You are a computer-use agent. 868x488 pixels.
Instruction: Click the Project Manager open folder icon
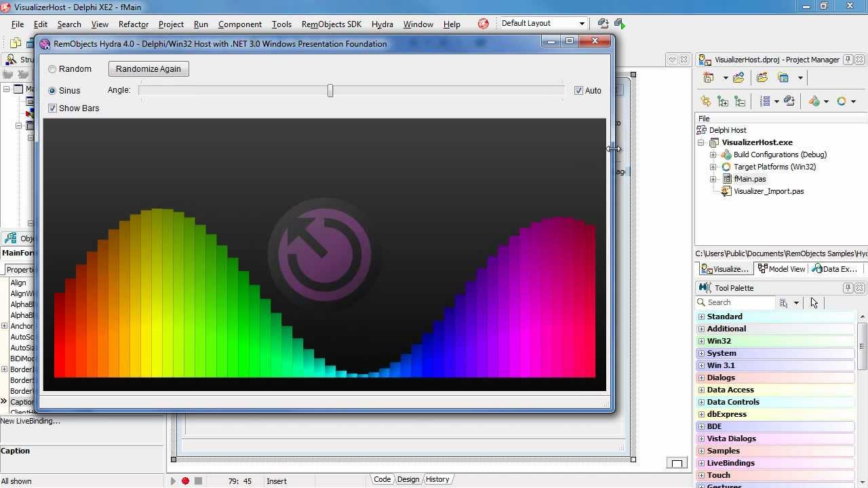click(x=762, y=78)
